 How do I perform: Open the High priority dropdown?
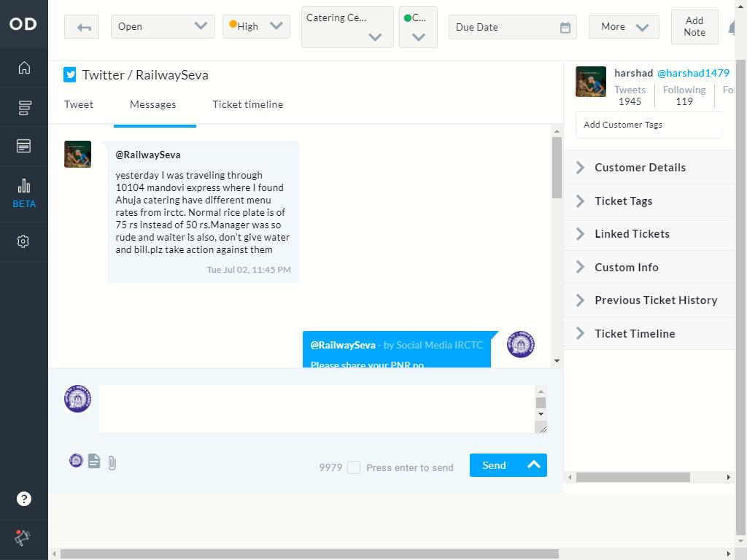[x=256, y=27]
